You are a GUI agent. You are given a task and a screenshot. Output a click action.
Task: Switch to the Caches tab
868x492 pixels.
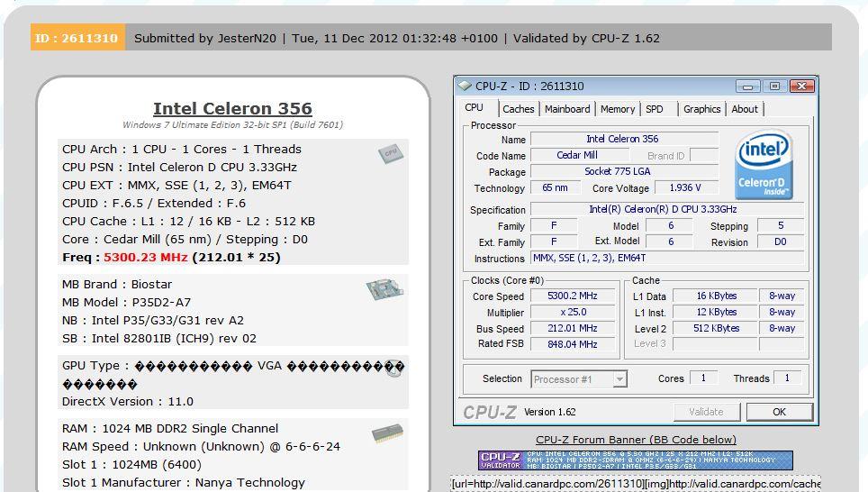pyautogui.click(x=518, y=109)
